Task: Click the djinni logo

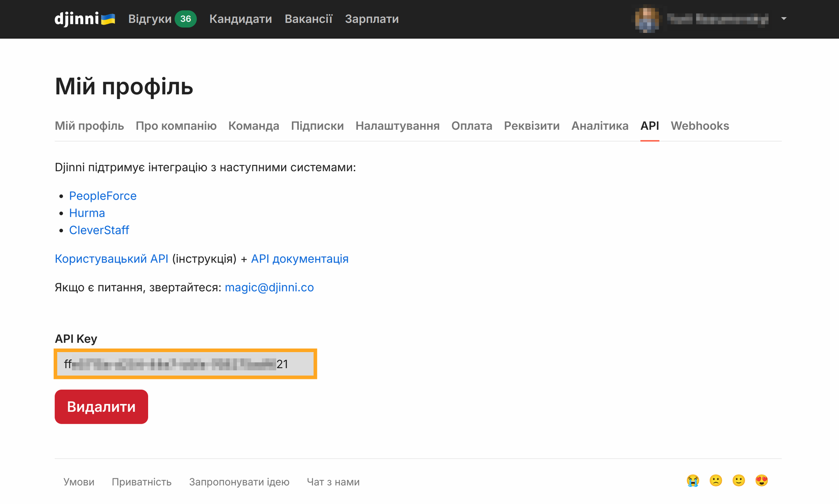Action: [x=85, y=19]
